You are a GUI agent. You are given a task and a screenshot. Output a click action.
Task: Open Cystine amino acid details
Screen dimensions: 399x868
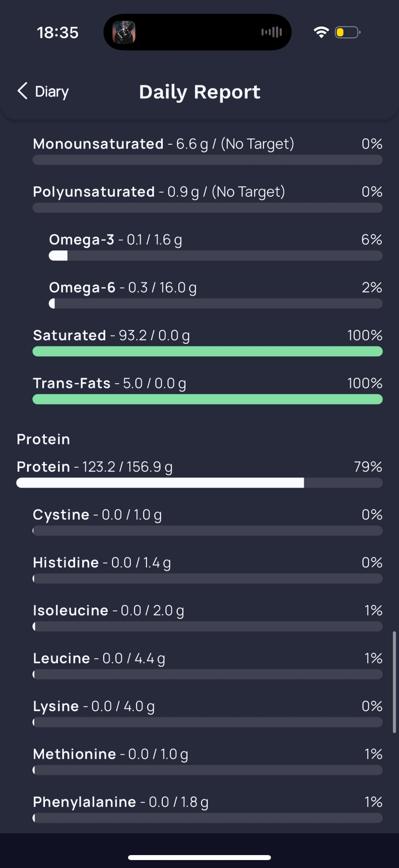207,521
